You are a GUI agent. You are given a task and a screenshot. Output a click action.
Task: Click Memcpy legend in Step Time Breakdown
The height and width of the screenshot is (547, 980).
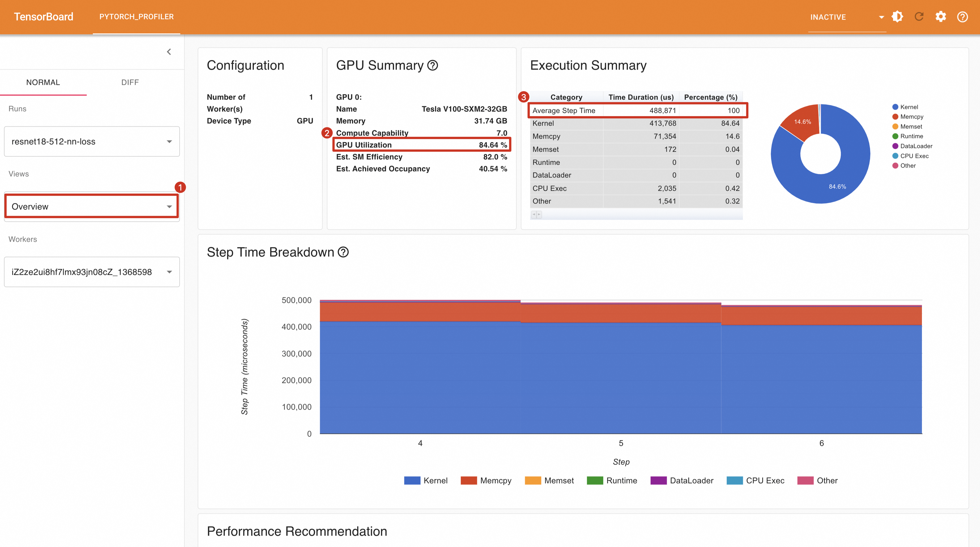[486, 480]
